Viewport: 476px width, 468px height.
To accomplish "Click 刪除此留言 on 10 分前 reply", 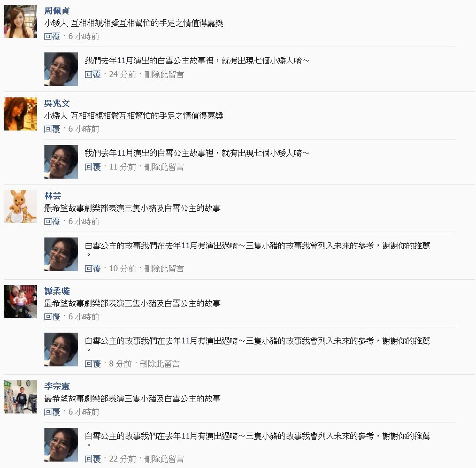I will [x=164, y=268].
